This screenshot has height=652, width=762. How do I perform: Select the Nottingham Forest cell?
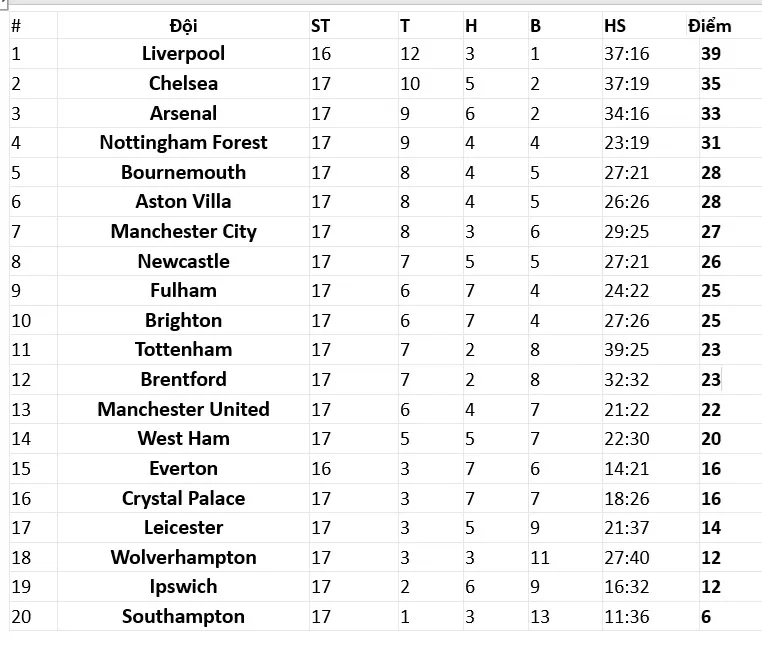pyautogui.click(x=183, y=143)
